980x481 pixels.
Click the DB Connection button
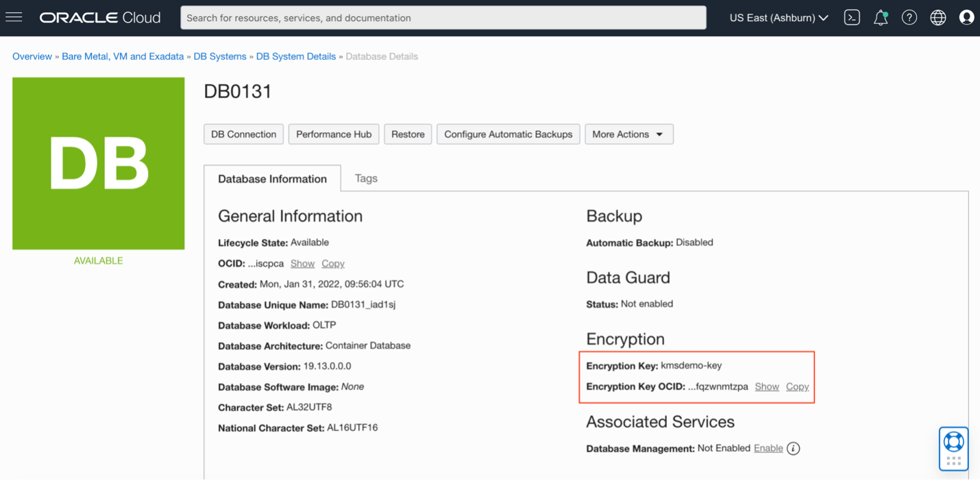tap(243, 134)
